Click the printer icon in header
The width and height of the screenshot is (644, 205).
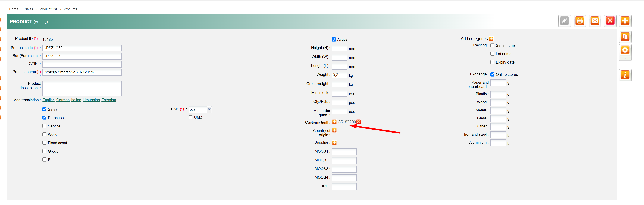(x=579, y=21)
